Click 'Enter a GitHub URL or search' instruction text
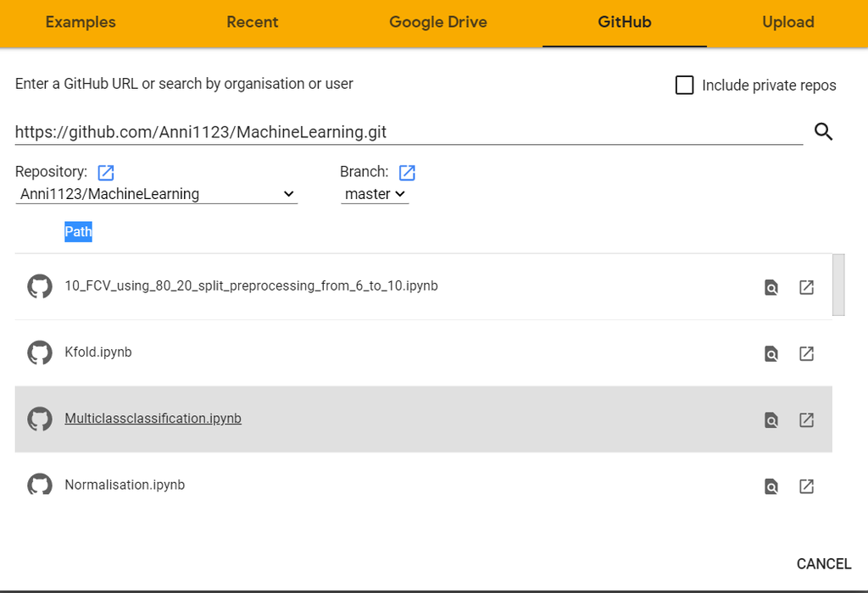The image size is (868, 593). point(184,84)
